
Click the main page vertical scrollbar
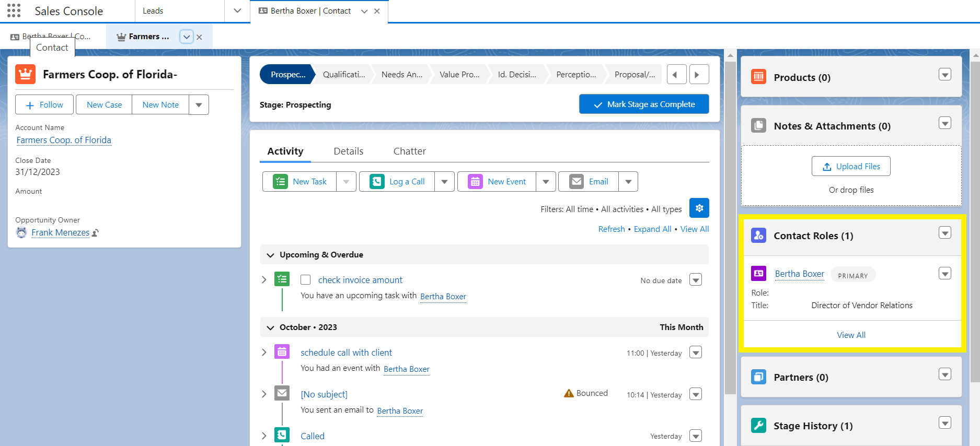click(975, 222)
